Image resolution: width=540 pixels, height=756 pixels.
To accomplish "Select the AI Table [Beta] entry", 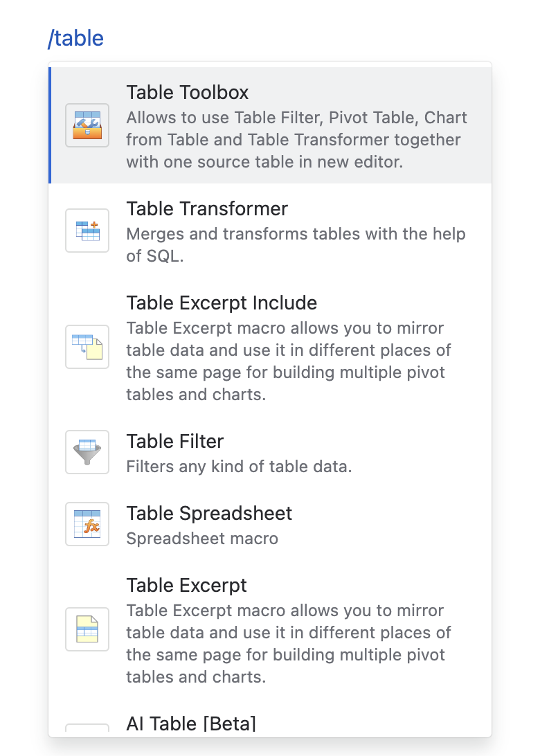I will click(x=191, y=723).
